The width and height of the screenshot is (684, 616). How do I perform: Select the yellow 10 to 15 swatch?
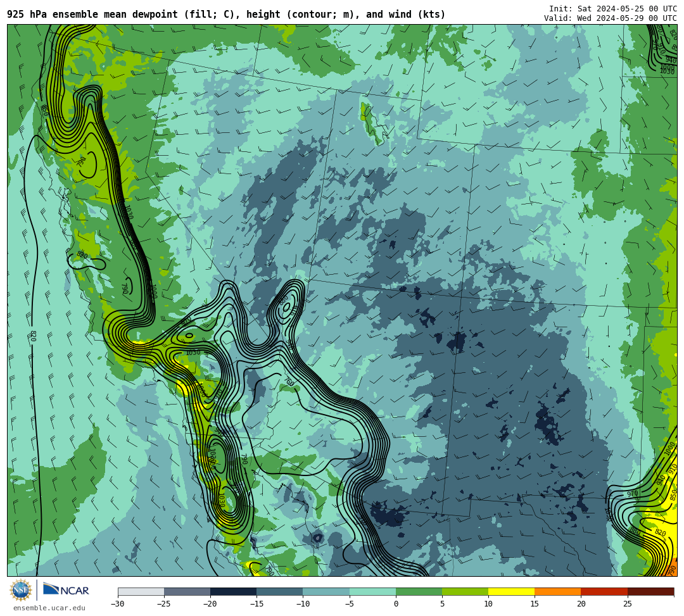511,591
